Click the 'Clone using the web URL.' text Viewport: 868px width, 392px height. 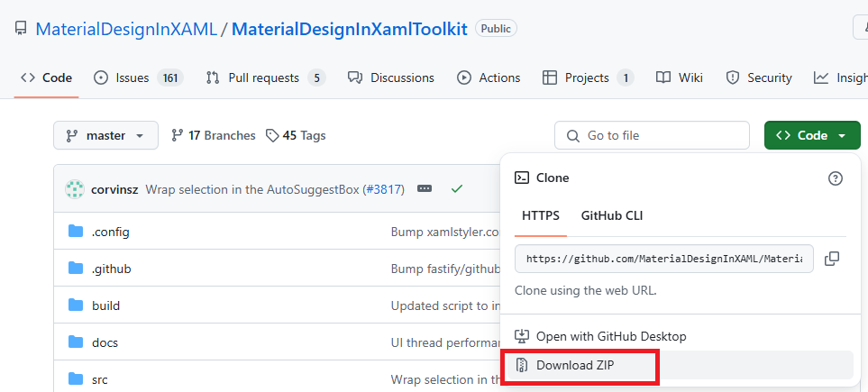click(586, 291)
